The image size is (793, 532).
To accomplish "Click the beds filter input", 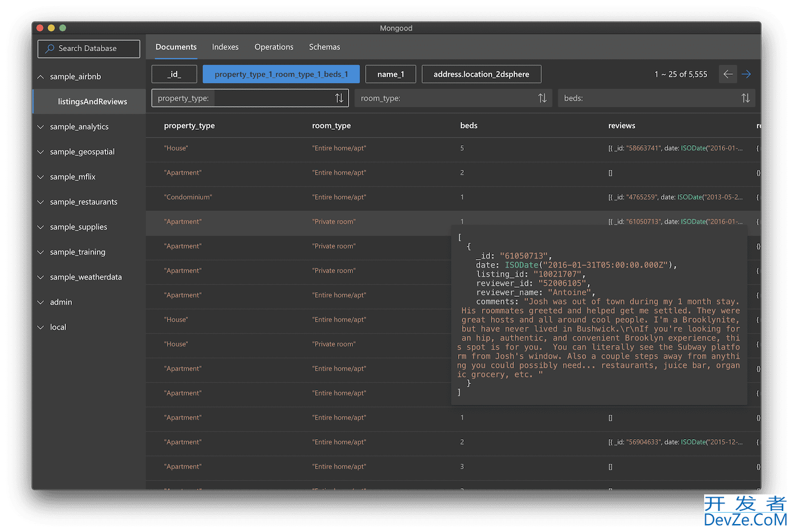I will 656,98.
